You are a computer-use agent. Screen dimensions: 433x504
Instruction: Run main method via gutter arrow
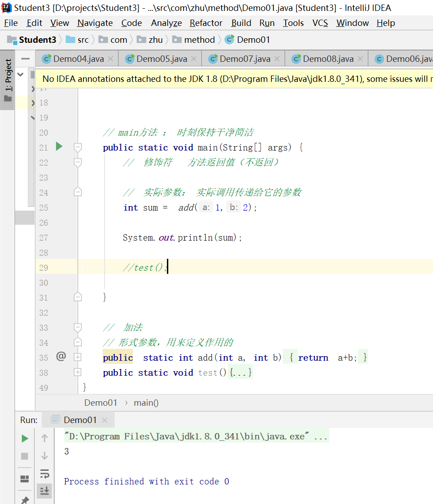(59, 146)
